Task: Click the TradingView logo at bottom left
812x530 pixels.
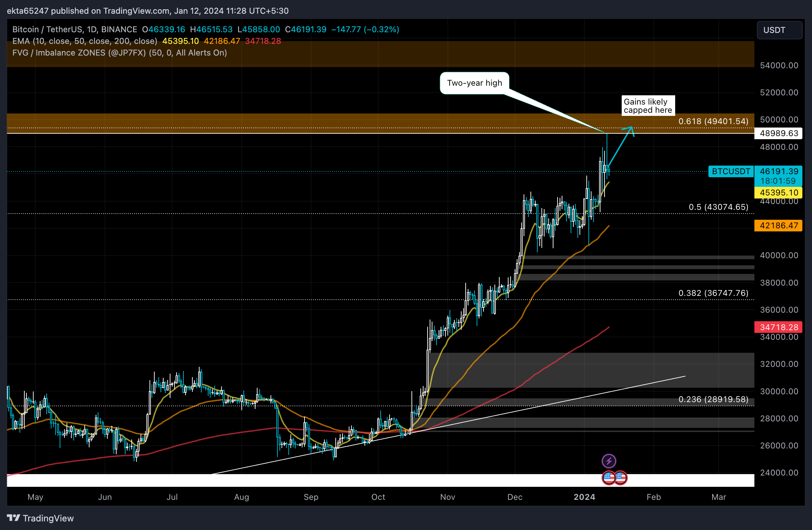Action: coord(40,518)
